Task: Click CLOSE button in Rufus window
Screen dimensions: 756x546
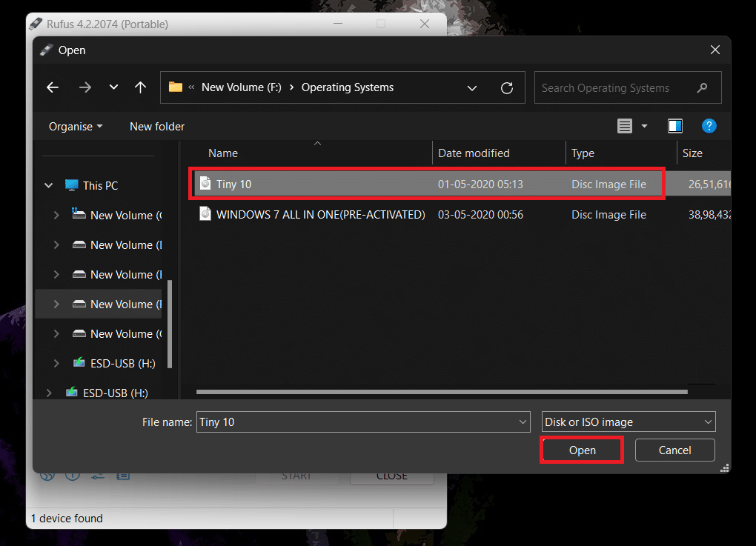Action: (392, 476)
